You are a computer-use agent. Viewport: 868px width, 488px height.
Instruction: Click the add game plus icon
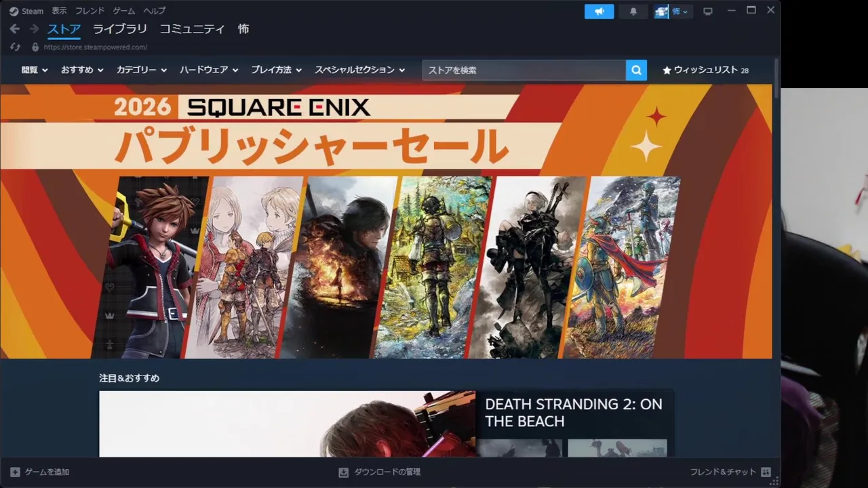pyautogui.click(x=15, y=472)
